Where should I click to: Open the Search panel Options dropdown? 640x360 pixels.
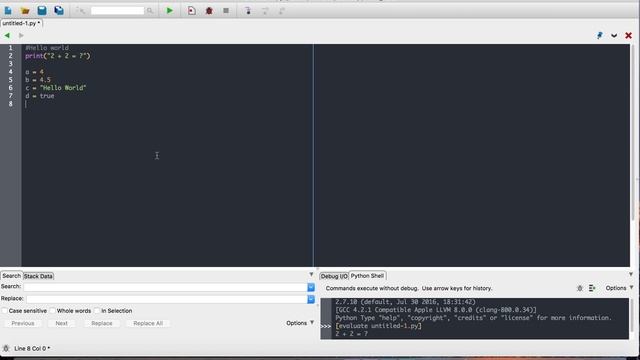coord(300,323)
